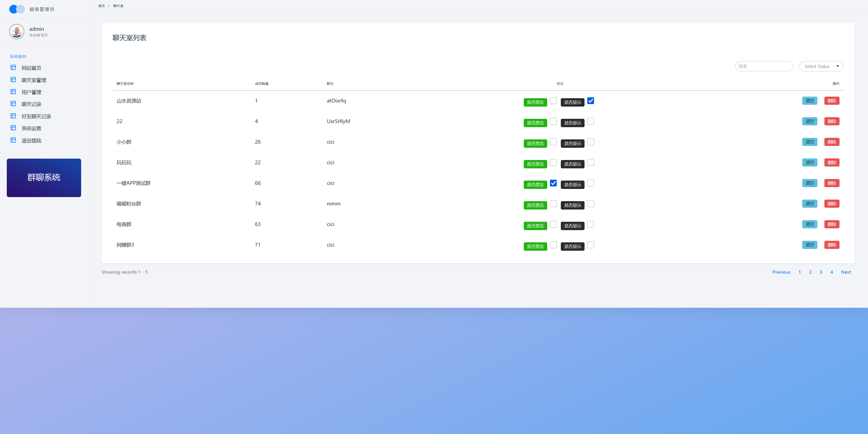Open the Select Status dropdown
The width and height of the screenshot is (868, 434).
click(821, 66)
